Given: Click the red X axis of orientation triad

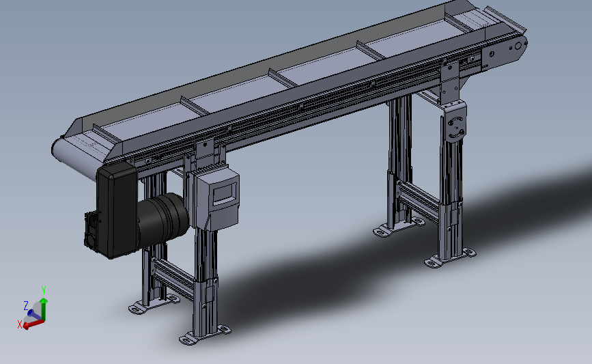Looking at the screenshot, I should point(33,324).
